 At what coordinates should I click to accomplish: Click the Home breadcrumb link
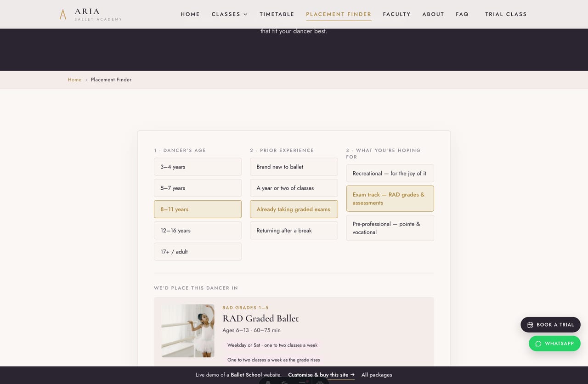[x=74, y=80]
